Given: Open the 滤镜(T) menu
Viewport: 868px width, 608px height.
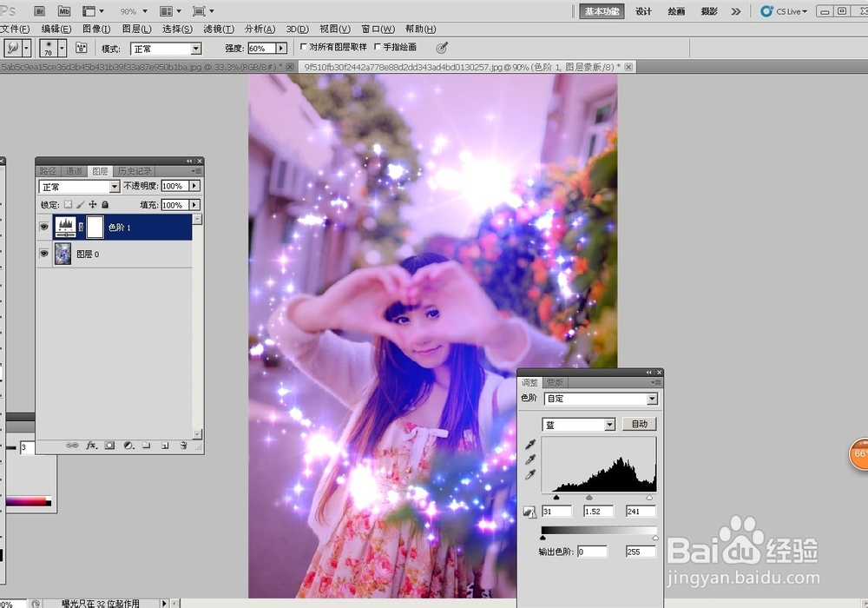Looking at the screenshot, I should tap(219, 29).
